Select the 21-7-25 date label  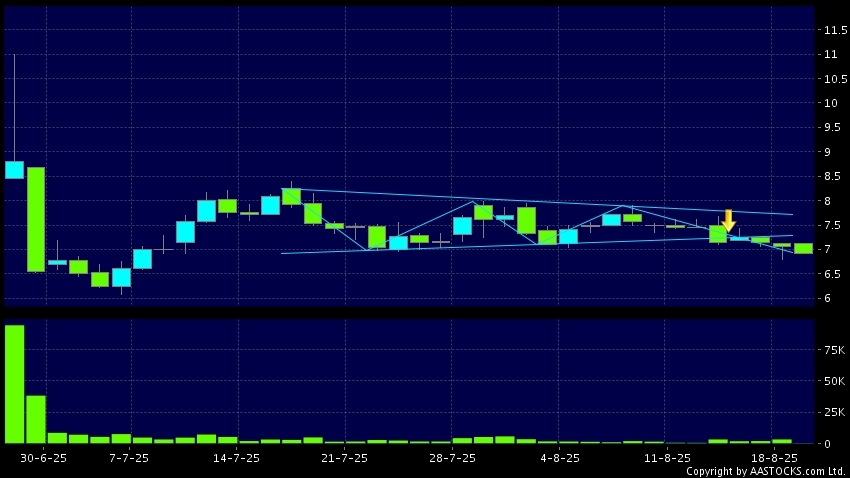(345, 458)
